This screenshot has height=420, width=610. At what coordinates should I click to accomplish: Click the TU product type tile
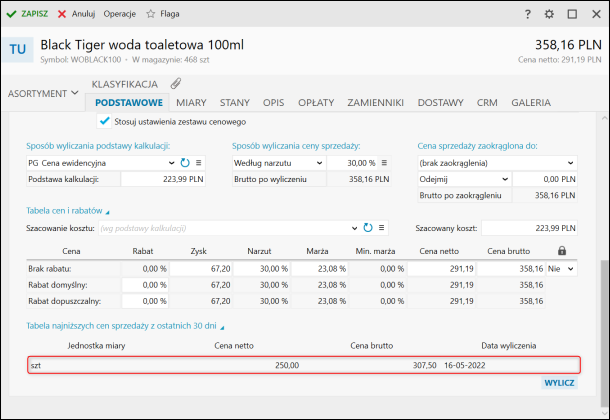pyautogui.click(x=18, y=49)
